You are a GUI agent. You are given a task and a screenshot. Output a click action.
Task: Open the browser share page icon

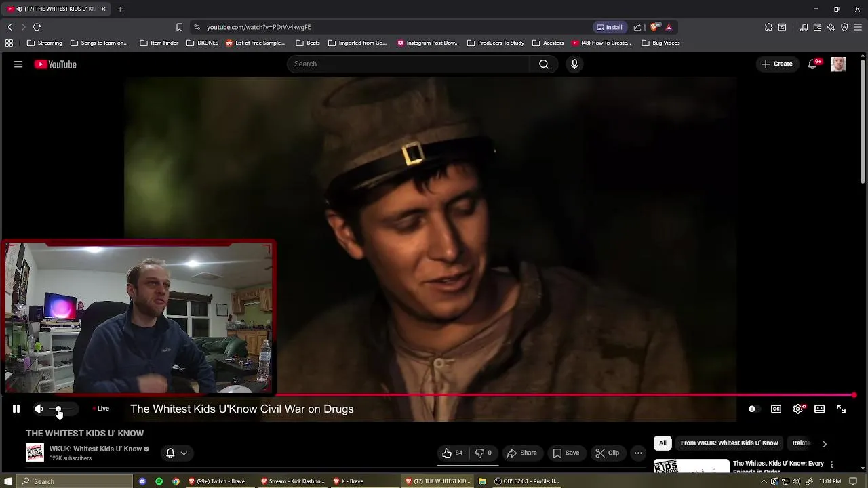(x=637, y=27)
